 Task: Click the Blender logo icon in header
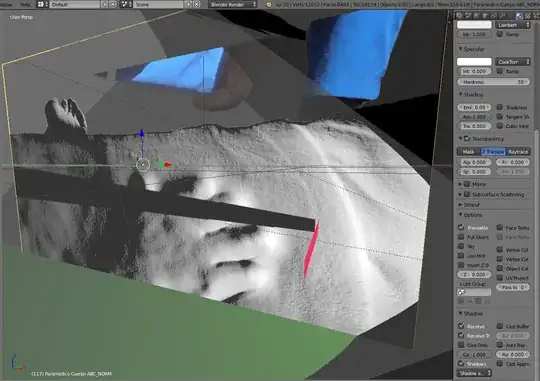[x=269, y=4]
